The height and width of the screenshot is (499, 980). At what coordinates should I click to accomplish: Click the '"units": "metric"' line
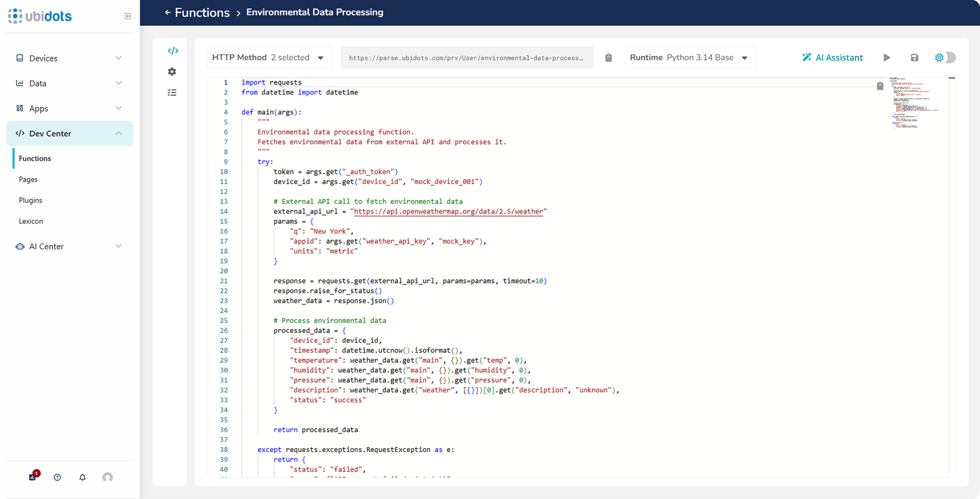point(323,251)
